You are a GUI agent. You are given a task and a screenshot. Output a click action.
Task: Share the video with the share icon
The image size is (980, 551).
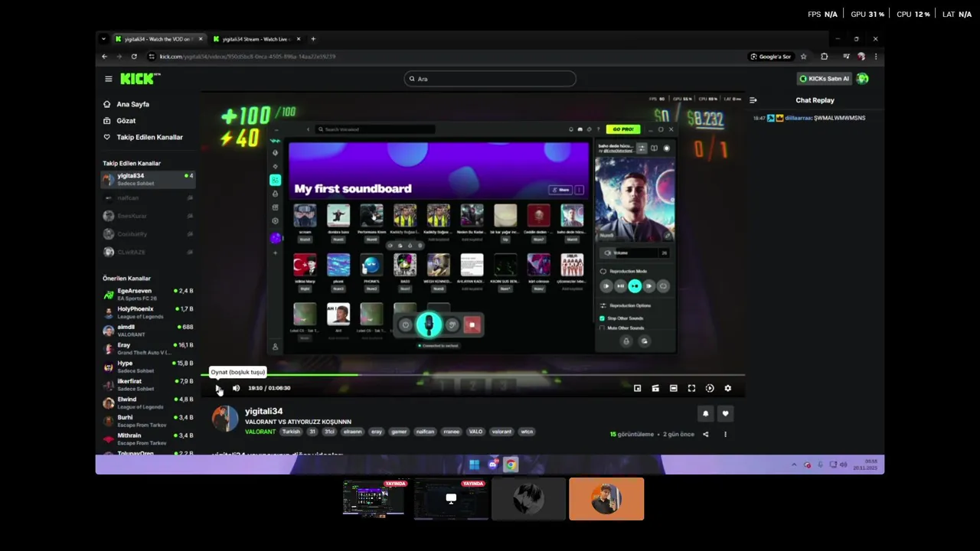pos(706,435)
